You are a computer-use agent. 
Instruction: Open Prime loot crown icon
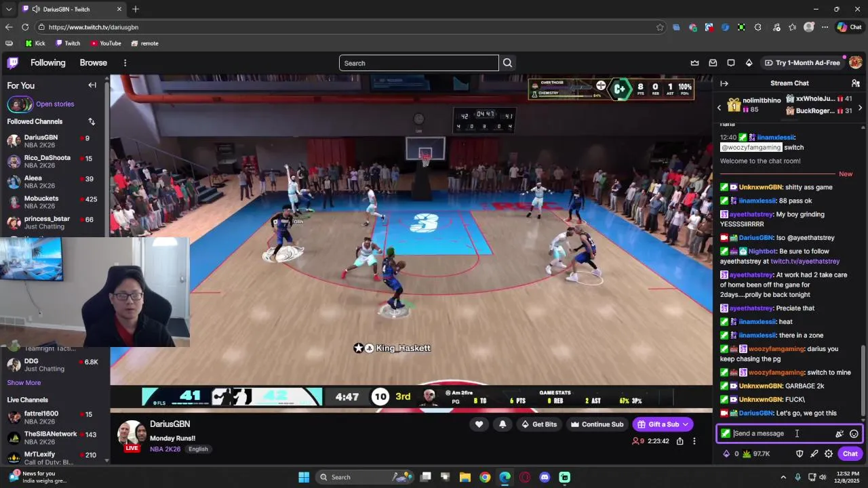(694, 63)
